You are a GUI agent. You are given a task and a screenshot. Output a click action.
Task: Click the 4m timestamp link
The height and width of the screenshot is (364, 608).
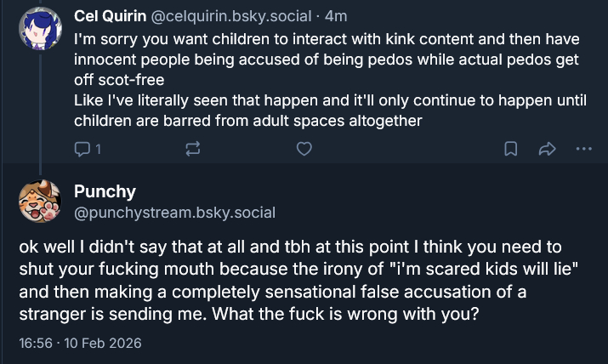[x=336, y=16]
